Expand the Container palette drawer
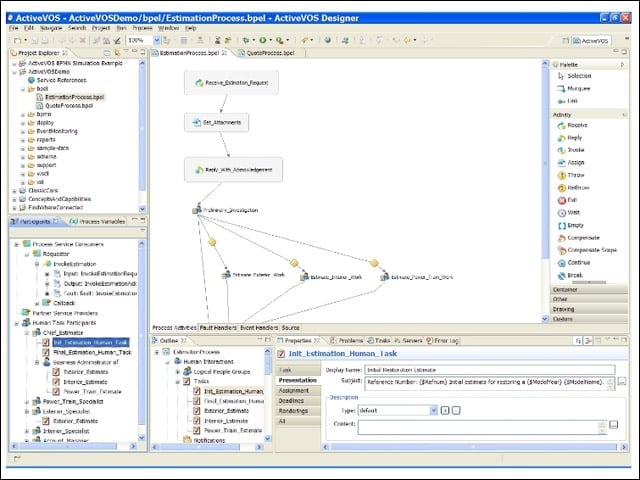The image size is (640, 480). tap(589, 289)
